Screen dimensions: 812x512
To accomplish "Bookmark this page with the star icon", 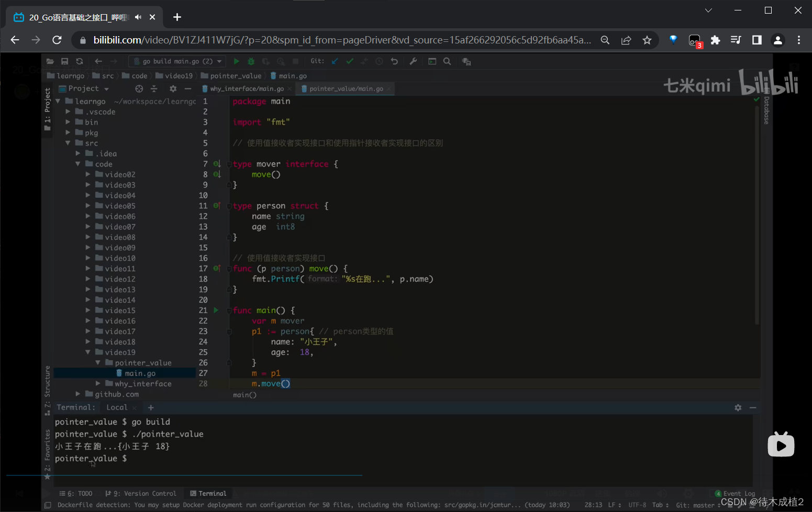I will (647, 40).
